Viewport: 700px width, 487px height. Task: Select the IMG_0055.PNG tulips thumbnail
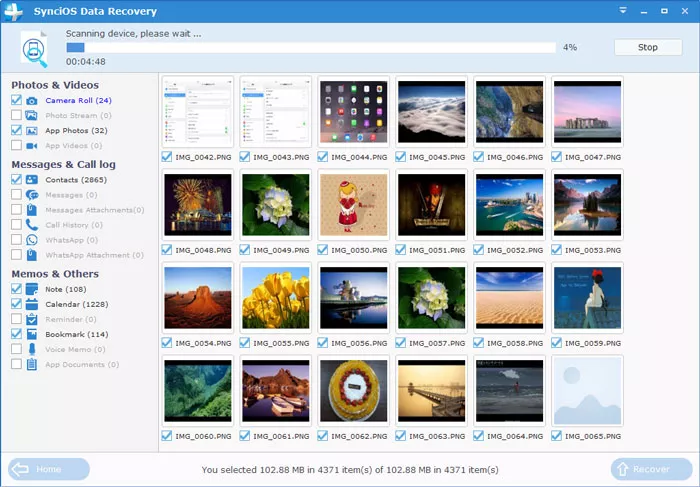[x=275, y=297]
